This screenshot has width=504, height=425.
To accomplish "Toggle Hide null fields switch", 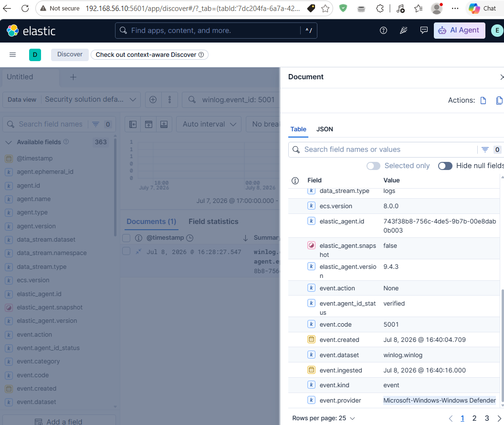I will coord(445,166).
